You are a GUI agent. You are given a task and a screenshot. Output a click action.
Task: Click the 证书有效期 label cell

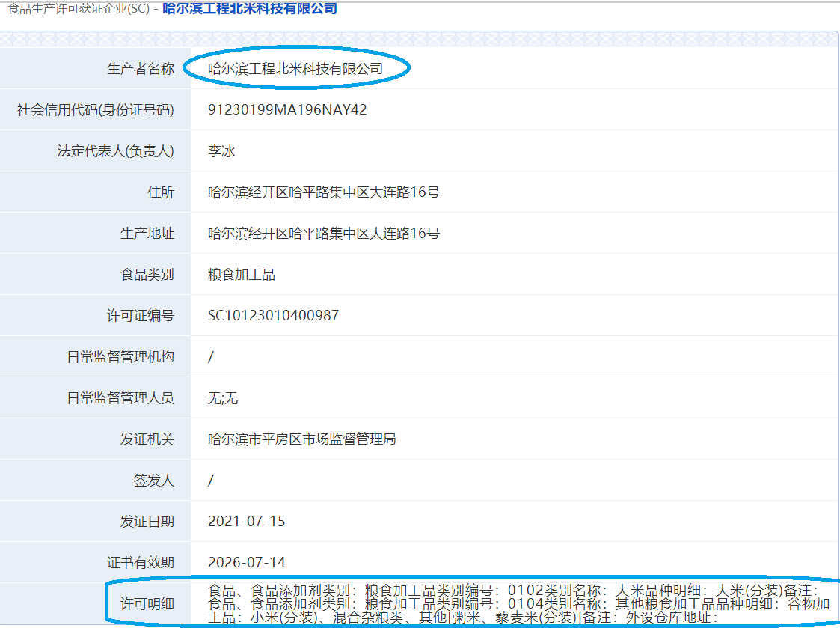coord(95,563)
